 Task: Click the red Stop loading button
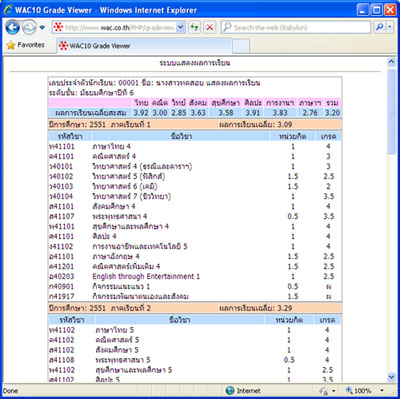pos(210,28)
